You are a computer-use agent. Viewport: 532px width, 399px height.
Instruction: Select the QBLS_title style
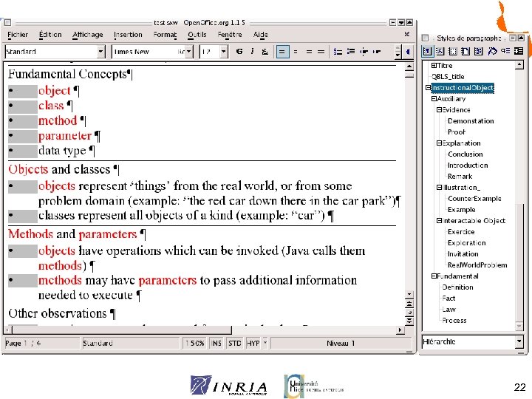448,77
